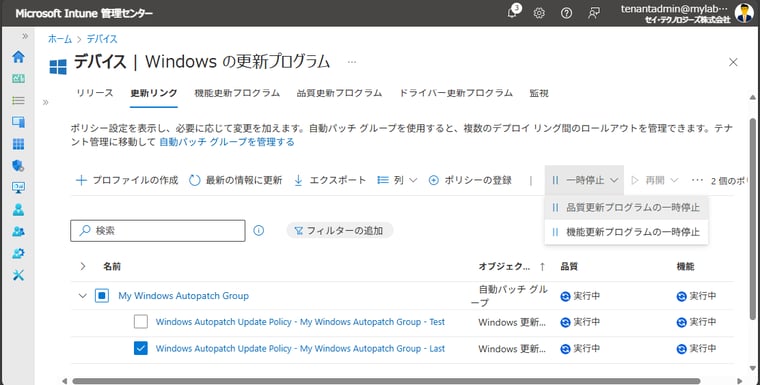Open the settings gear in the header
This screenshot has width=760, height=385.
[x=539, y=13]
